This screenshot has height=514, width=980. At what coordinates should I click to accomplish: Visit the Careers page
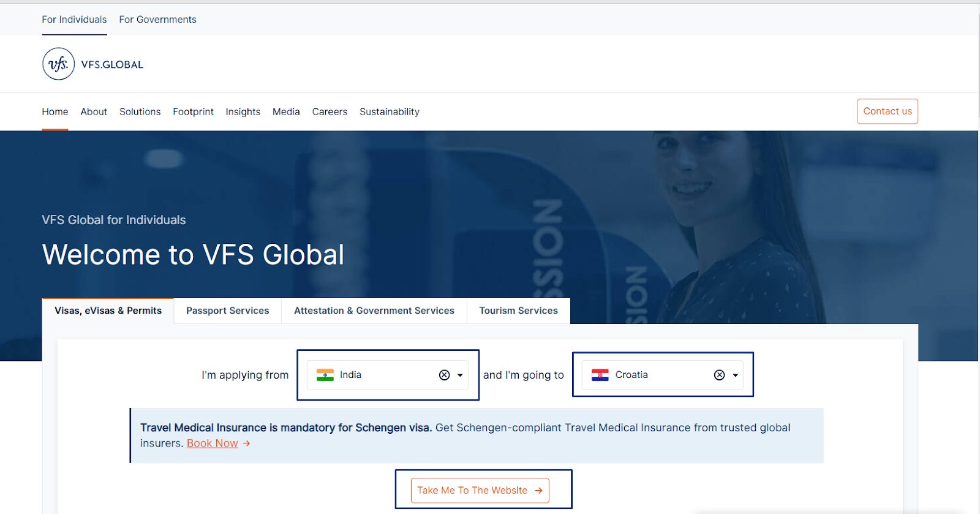tap(330, 111)
